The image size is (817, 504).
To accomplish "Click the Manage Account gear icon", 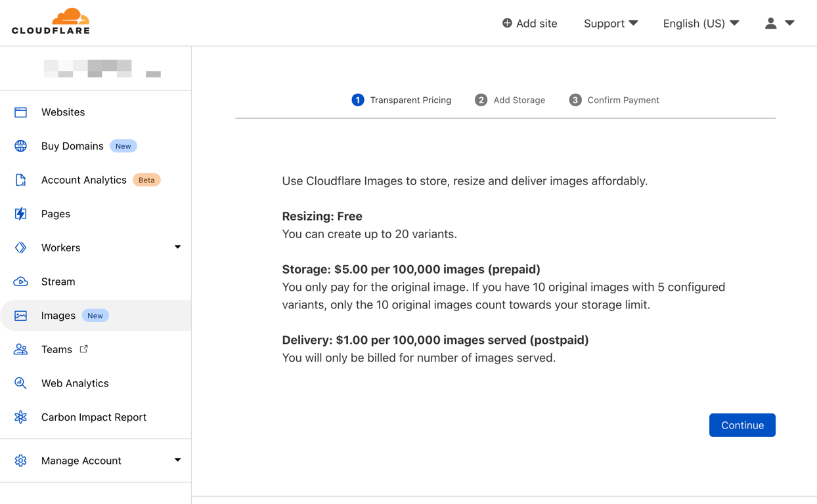I will pyautogui.click(x=21, y=461).
